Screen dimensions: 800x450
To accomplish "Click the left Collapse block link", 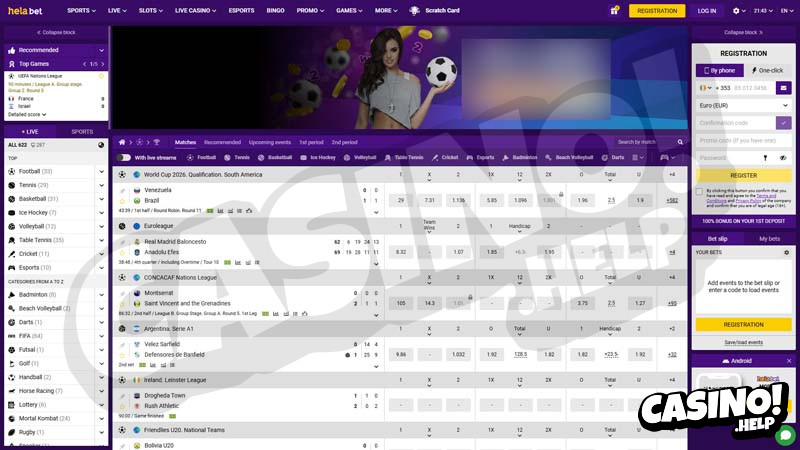I will point(56,32).
